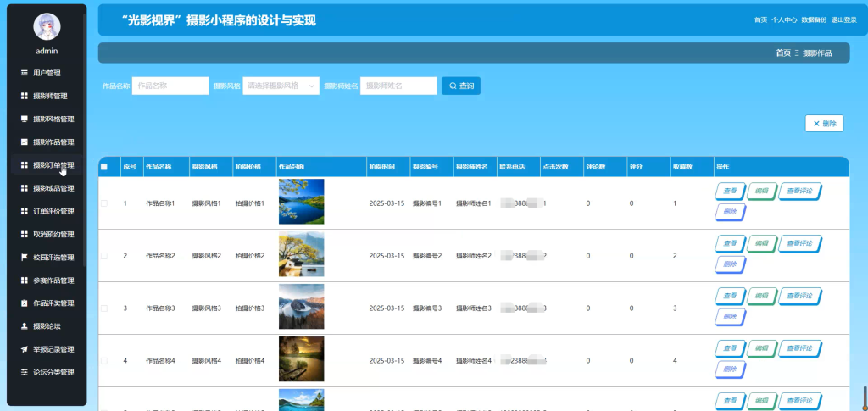Click the 作品名称 column header

159,167
